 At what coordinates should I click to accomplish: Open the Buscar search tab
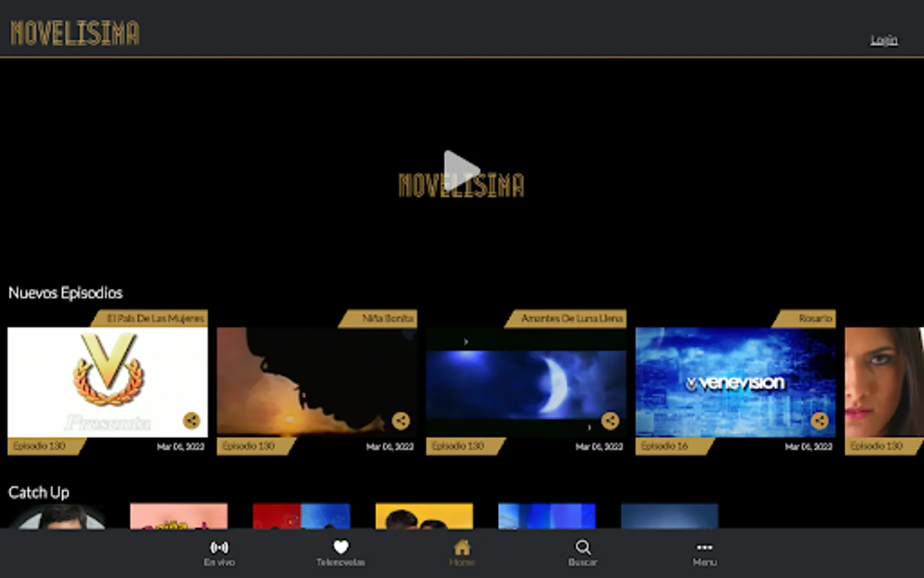(582, 553)
